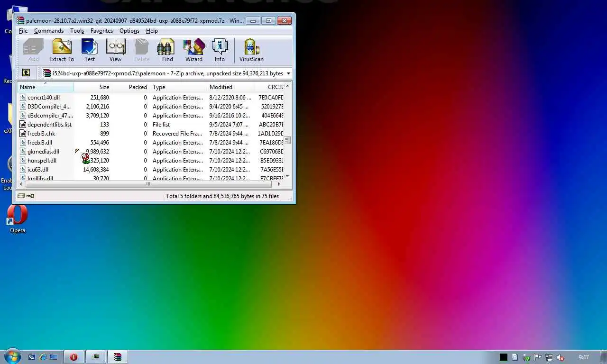Open the Opera desktop shortcut
Image resolution: width=607 pixels, height=364 pixels.
tap(18, 219)
